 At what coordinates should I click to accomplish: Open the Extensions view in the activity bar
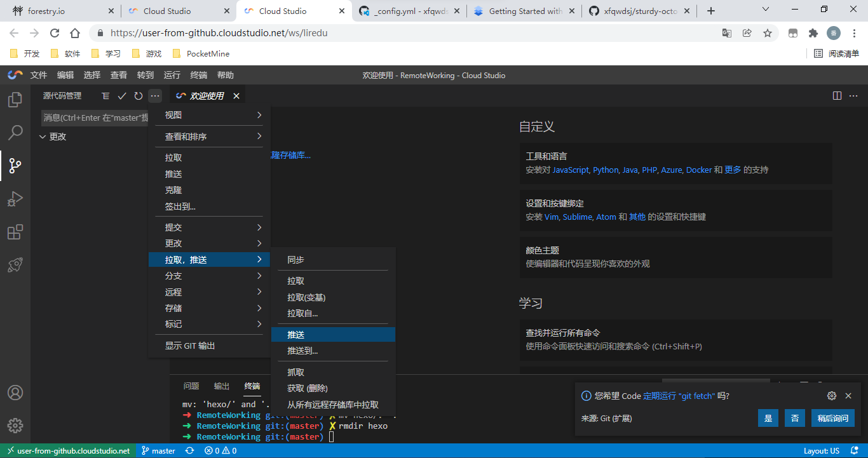pos(15,232)
